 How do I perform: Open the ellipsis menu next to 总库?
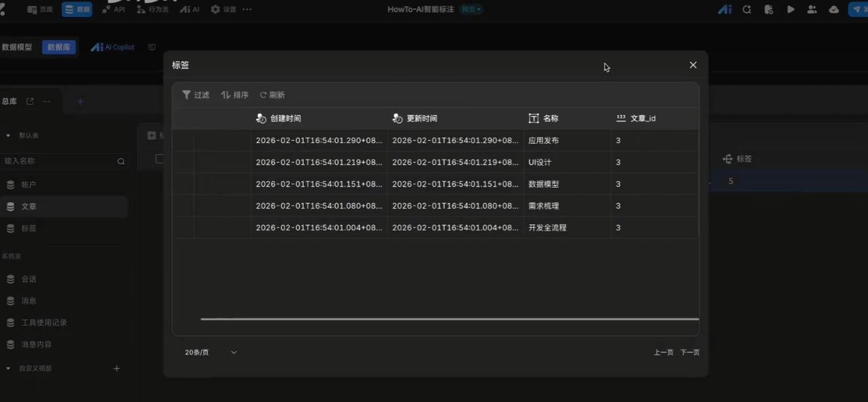[x=47, y=102]
